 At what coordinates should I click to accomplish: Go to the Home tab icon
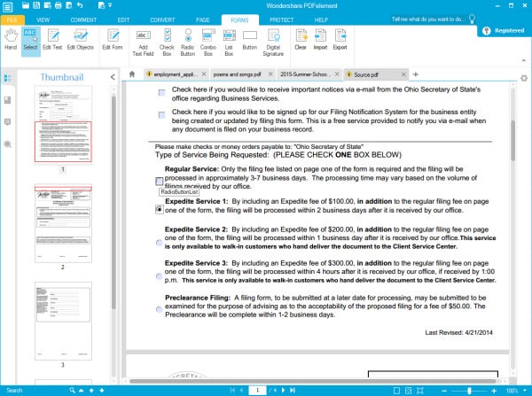pyautogui.click(x=132, y=74)
